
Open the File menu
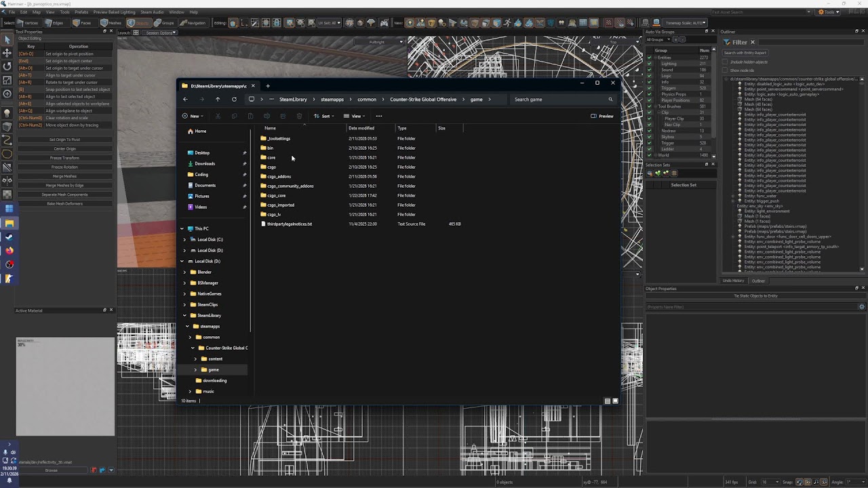coord(12,12)
